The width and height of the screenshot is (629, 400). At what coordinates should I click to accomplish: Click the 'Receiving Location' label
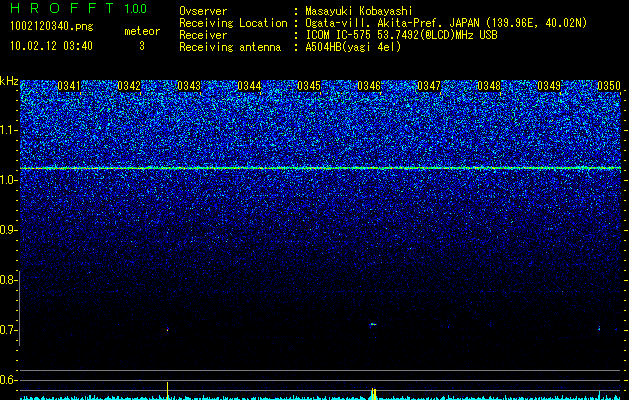pyautogui.click(x=233, y=23)
